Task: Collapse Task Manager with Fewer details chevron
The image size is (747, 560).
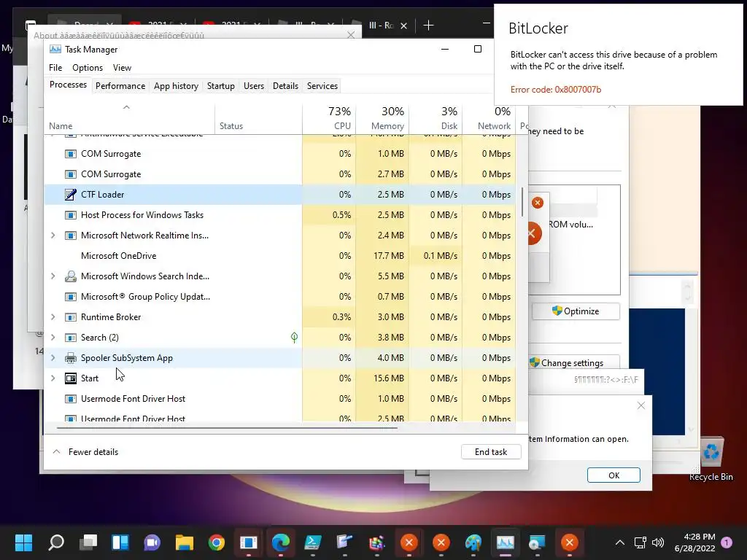Action: [x=56, y=451]
